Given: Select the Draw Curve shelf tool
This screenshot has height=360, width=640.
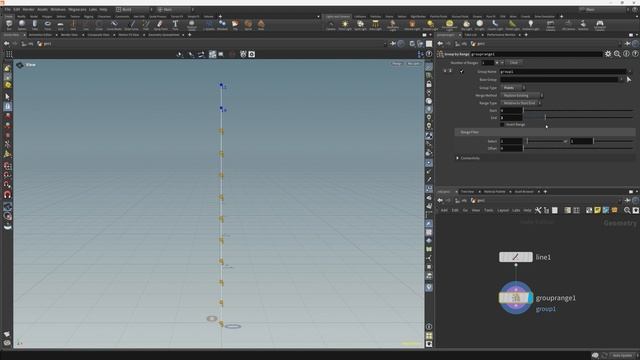Looking at the screenshot, I should point(131,25).
